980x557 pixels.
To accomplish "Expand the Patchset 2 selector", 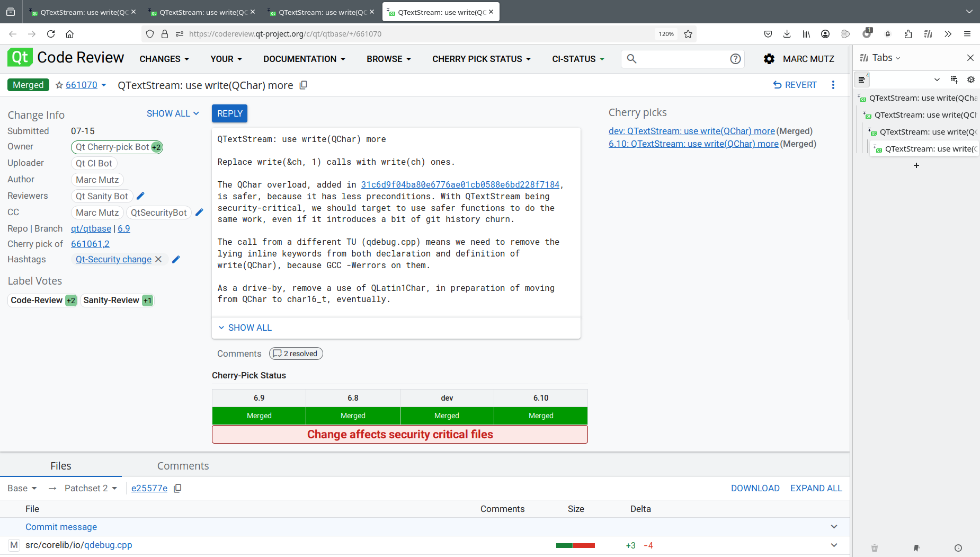I will 91,488.
